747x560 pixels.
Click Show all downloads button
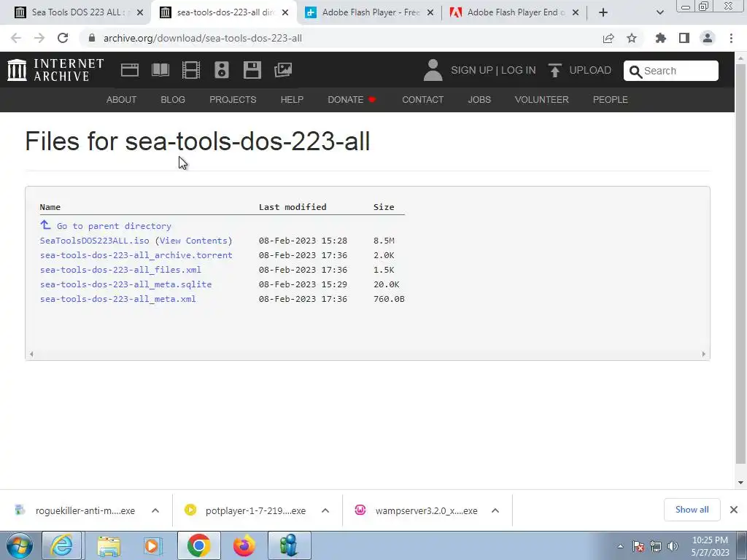coord(692,510)
